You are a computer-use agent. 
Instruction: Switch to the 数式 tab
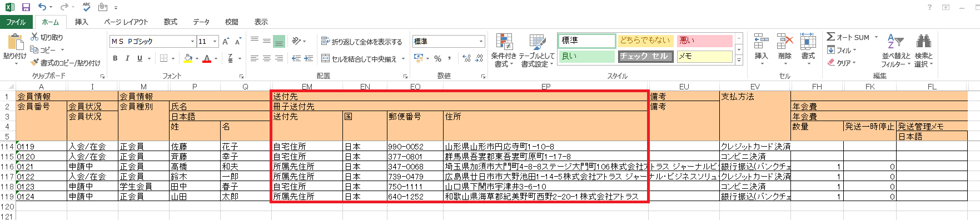click(171, 22)
